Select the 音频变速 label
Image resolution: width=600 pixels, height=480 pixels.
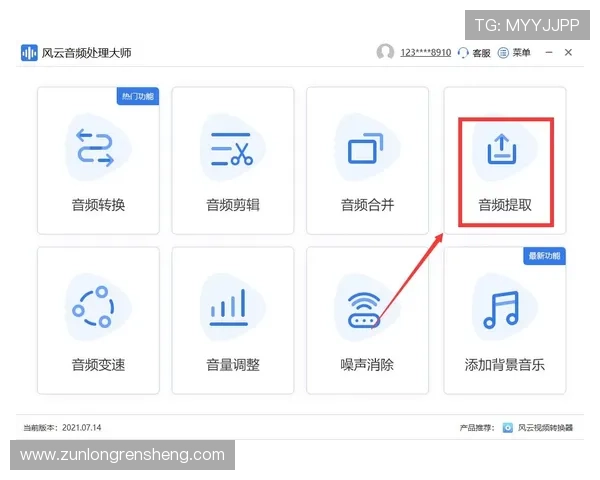98,365
